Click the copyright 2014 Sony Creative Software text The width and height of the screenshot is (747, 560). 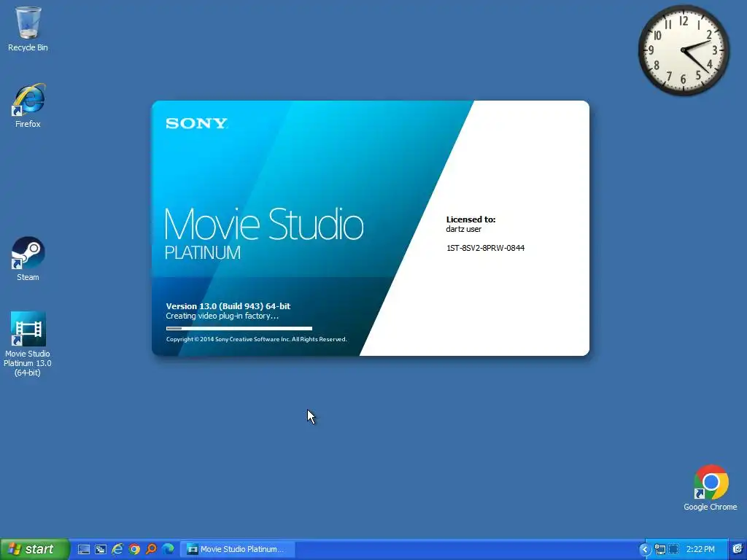256,339
